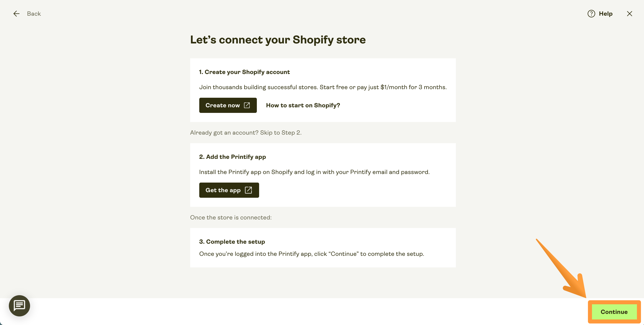Screen dimensions: 644x325
Task: Click the back arrow icon
Action: pos(16,14)
